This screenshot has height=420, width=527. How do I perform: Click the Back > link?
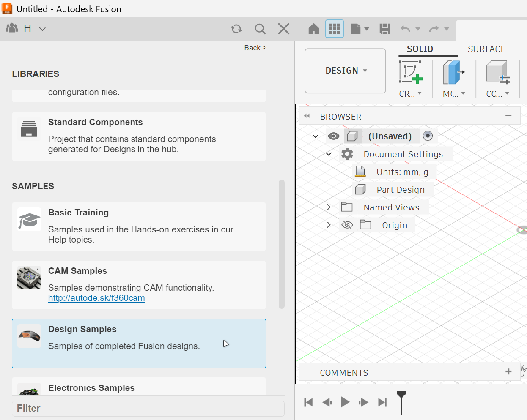[x=255, y=48]
